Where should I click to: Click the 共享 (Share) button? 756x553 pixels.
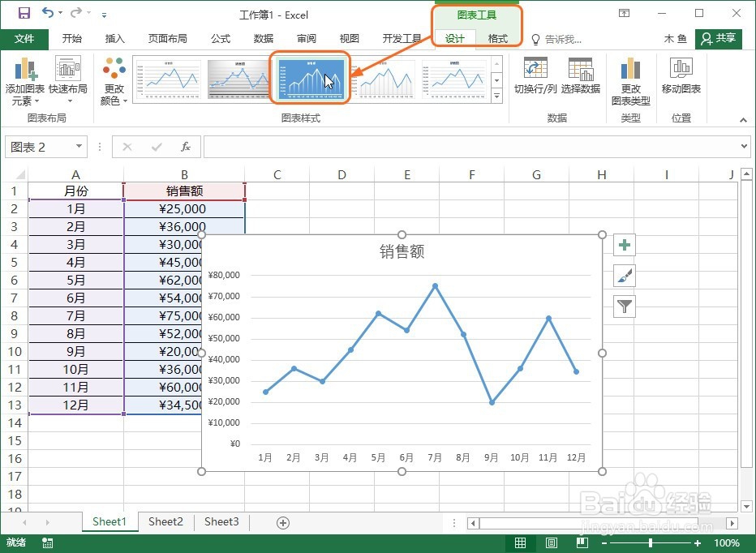point(719,38)
